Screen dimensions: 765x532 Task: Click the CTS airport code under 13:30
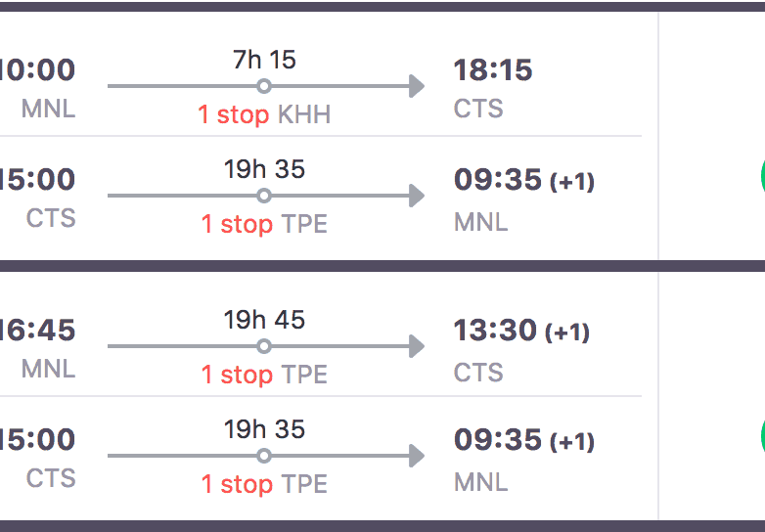click(x=478, y=373)
